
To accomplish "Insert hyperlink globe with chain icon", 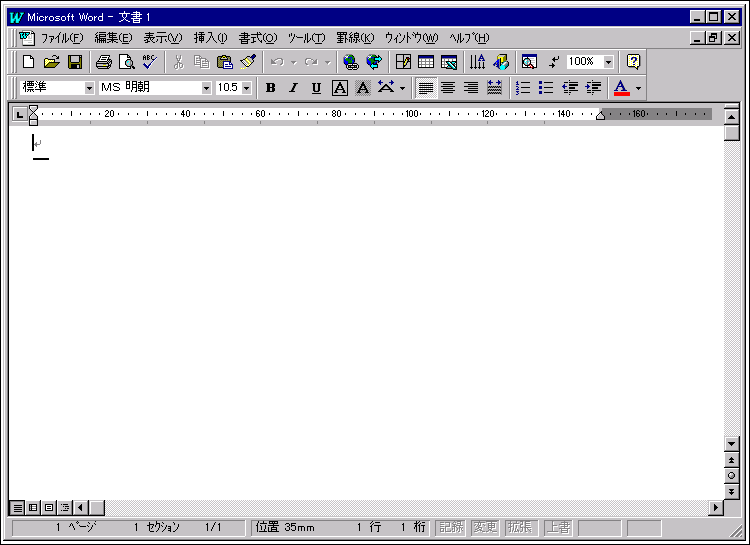I will tap(351, 62).
